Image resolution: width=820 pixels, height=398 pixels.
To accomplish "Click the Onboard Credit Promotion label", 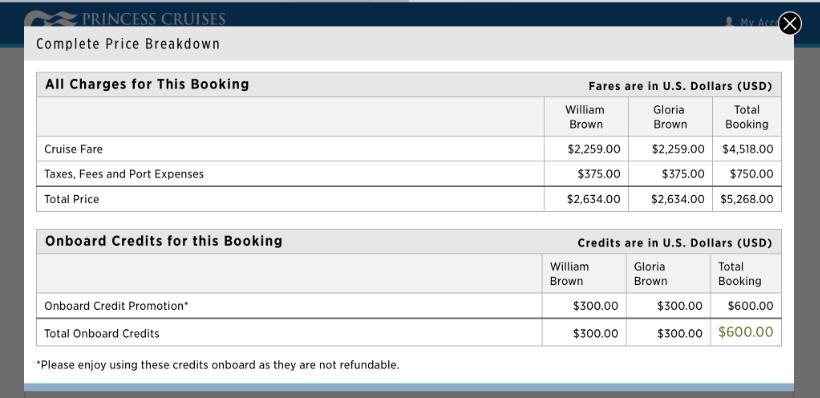I will pos(116,306).
